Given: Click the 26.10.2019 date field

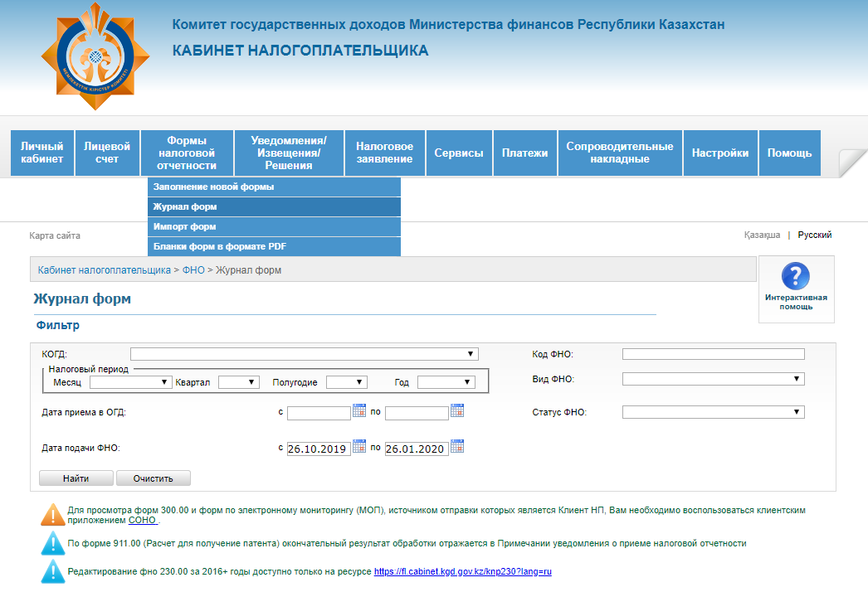Looking at the screenshot, I should pyautogui.click(x=319, y=449).
